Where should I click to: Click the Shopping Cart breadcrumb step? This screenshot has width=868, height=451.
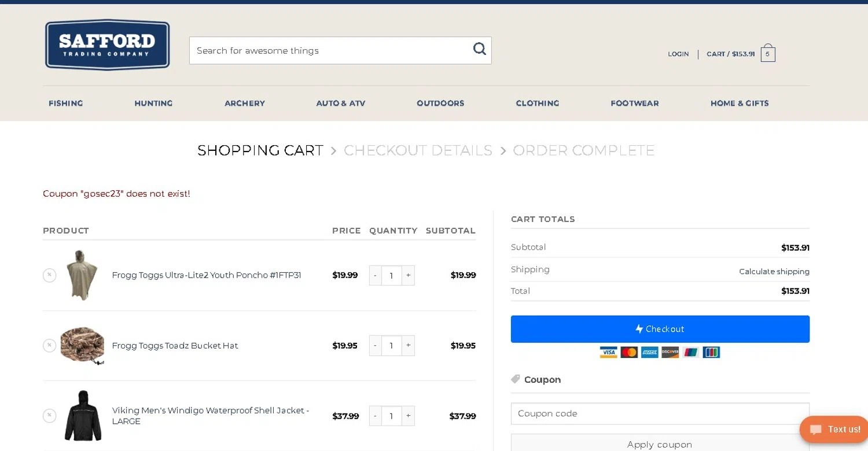point(260,150)
